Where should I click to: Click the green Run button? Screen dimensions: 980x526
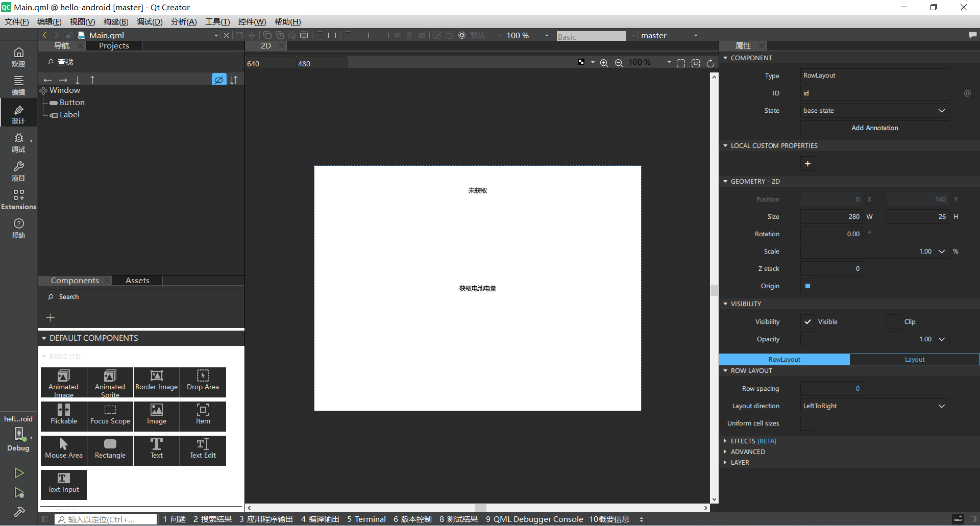19,473
